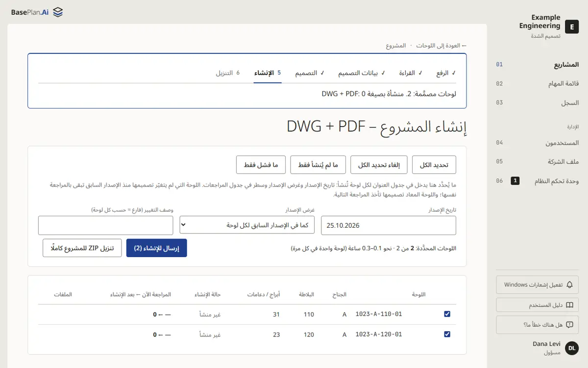588x368 pixels.
Task: Click slab value 110
Action: pyautogui.click(x=309, y=314)
